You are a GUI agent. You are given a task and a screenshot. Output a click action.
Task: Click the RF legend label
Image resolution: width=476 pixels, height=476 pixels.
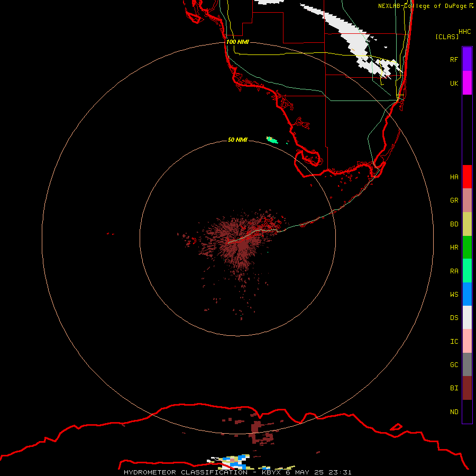click(x=454, y=59)
